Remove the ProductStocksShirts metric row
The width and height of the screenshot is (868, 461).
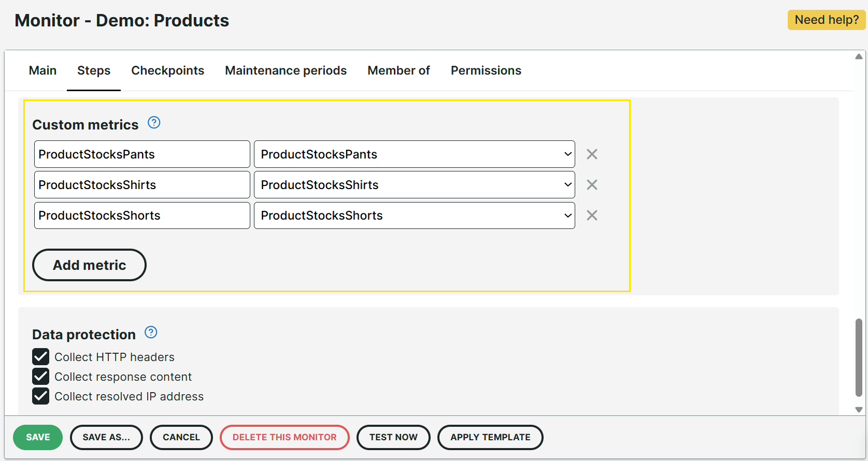(x=592, y=185)
